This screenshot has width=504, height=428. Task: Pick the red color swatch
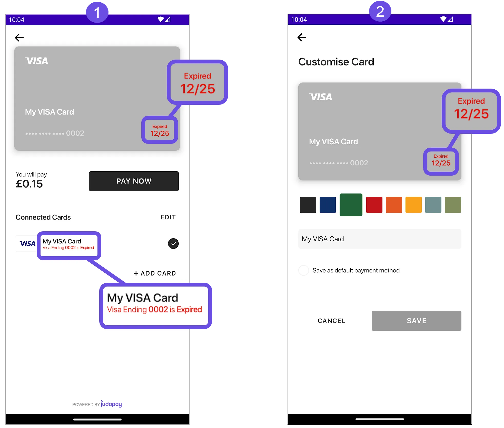click(x=374, y=205)
